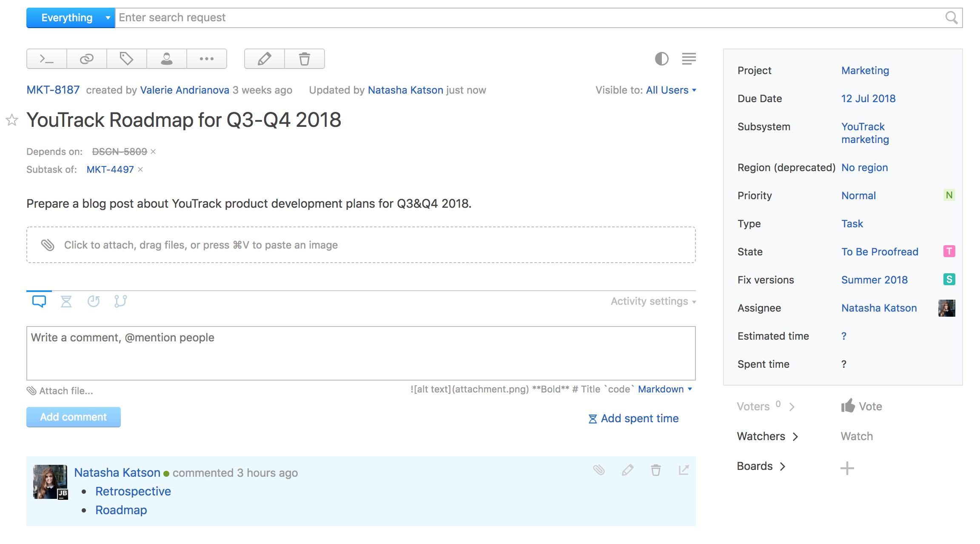The image size is (980, 544).
Task: Click the green N priority badge
Action: point(949,195)
